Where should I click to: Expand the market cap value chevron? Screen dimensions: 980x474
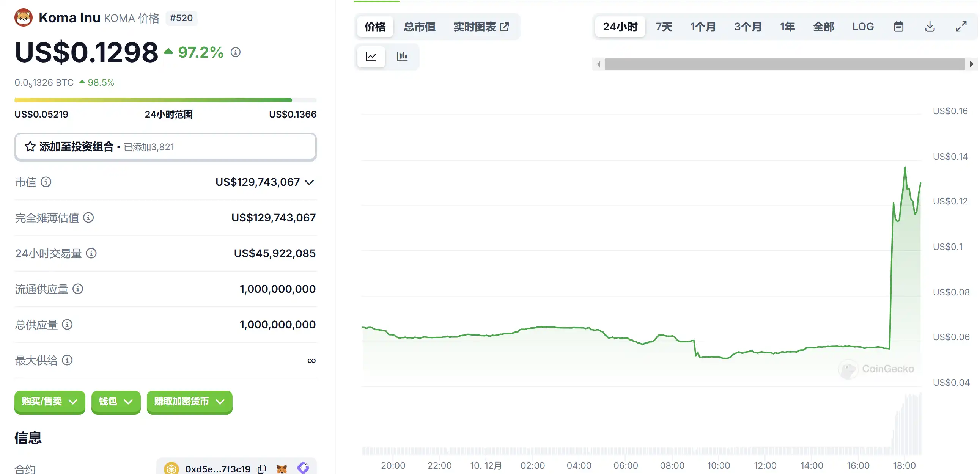(x=310, y=182)
